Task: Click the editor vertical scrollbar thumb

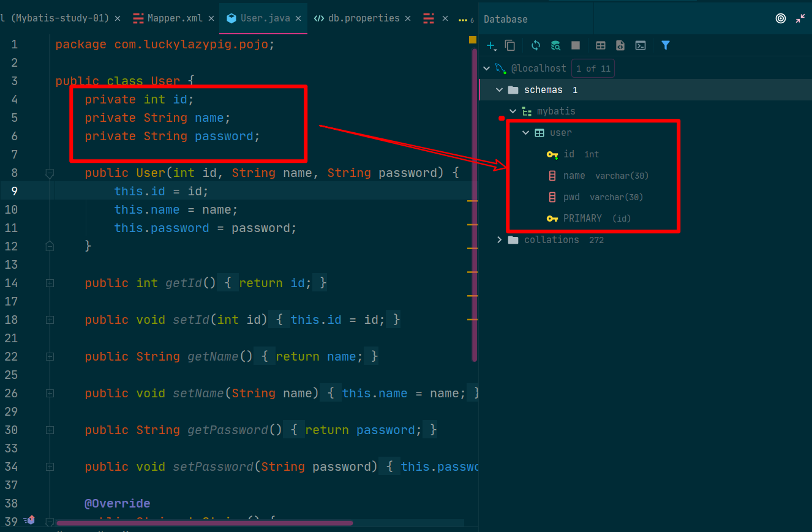Action: point(475,205)
